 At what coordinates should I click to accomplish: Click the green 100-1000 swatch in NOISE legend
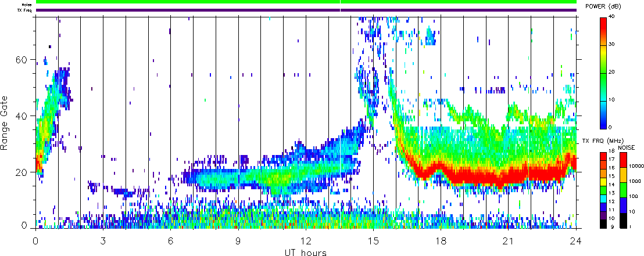[623, 190]
